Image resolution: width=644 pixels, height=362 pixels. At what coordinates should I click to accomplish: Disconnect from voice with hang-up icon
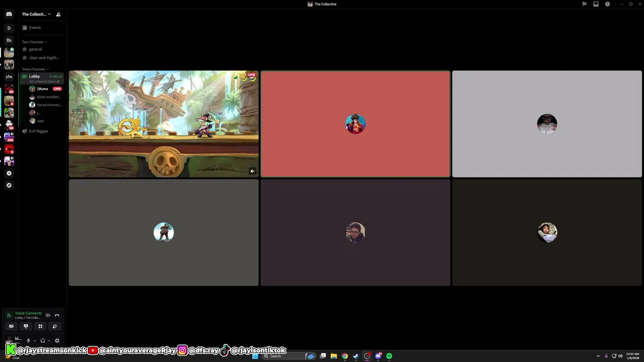coord(57,315)
